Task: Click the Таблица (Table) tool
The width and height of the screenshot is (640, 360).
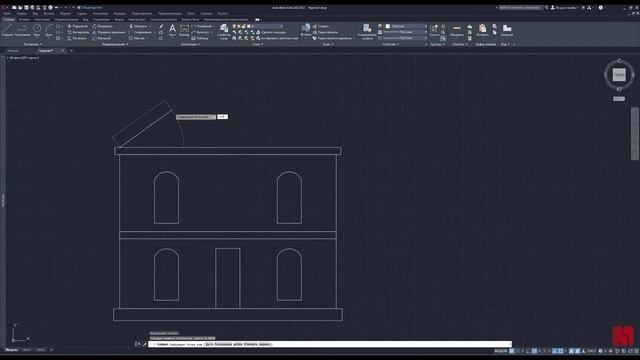Action: 200,38
